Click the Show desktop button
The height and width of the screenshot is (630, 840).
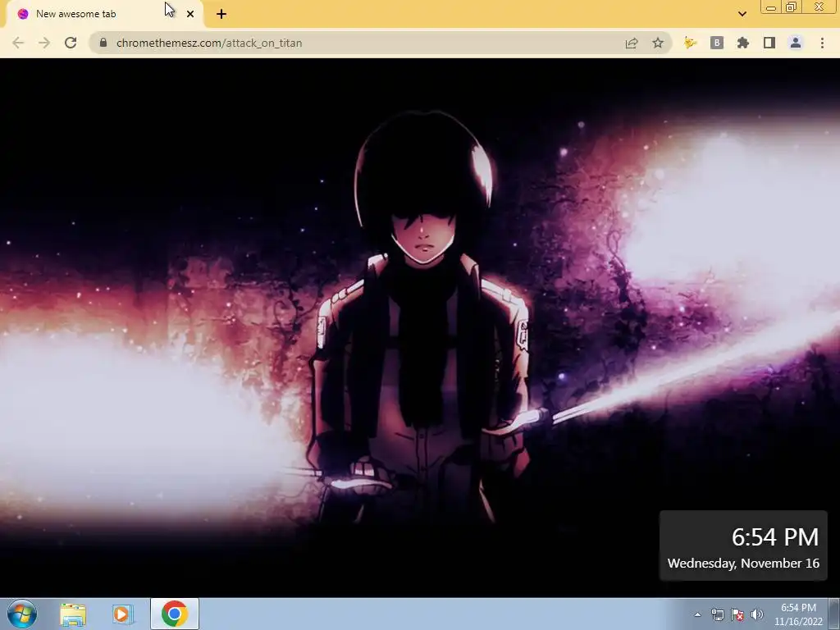(x=834, y=614)
